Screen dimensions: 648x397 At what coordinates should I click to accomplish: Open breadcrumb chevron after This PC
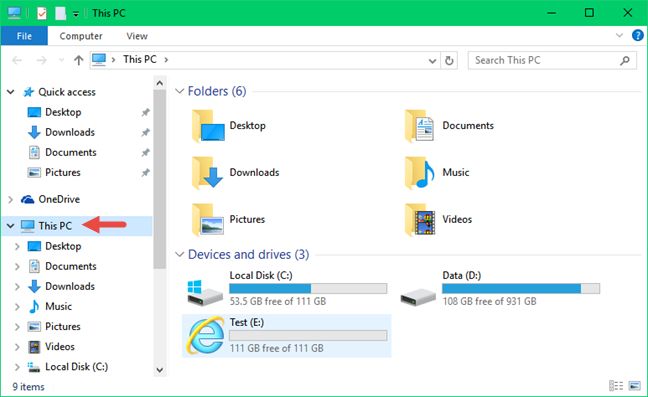click(x=166, y=60)
